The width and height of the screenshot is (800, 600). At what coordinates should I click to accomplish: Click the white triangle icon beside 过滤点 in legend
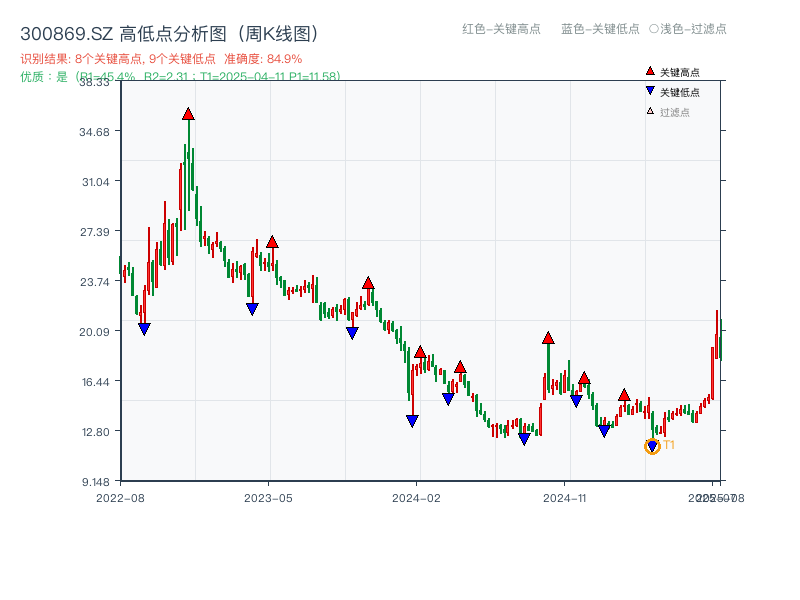tap(650, 111)
